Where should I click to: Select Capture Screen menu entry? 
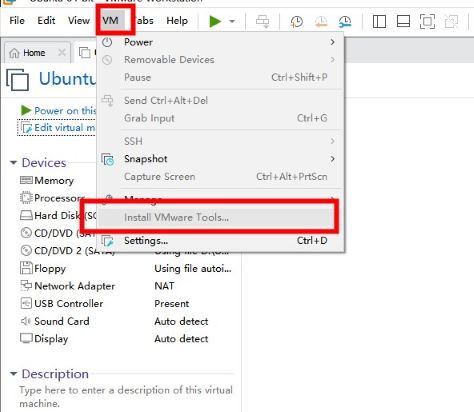[221, 177]
